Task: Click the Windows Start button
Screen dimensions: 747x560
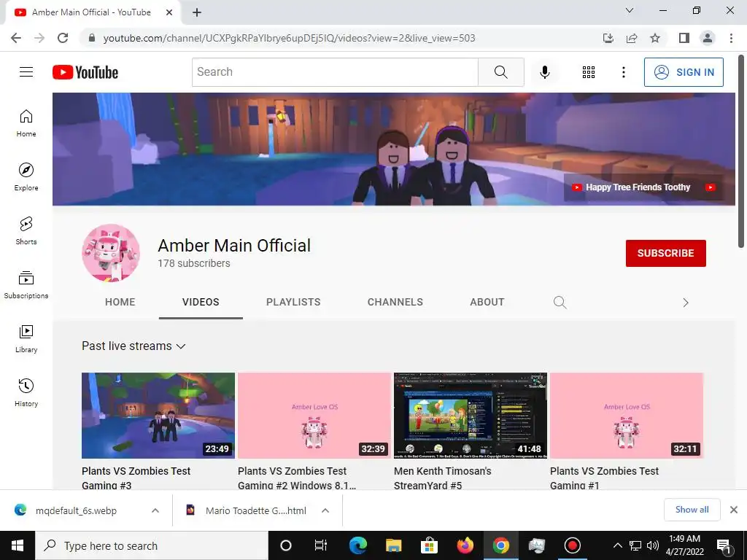Action: (x=18, y=545)
